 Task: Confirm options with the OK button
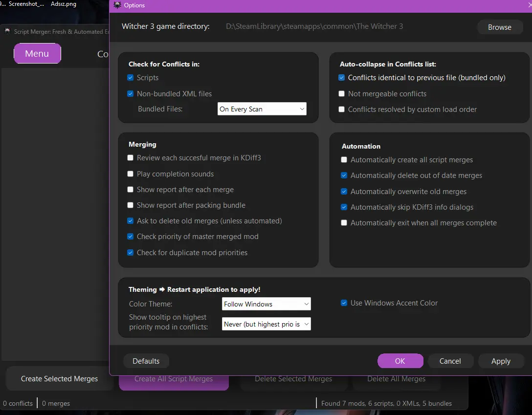tap(400, 361)
